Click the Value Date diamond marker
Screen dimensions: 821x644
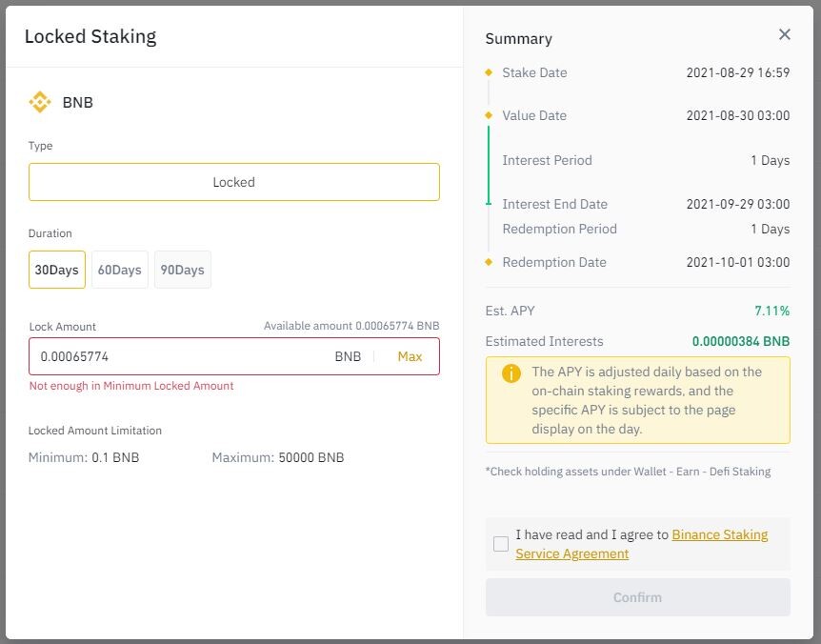(489, 115)
